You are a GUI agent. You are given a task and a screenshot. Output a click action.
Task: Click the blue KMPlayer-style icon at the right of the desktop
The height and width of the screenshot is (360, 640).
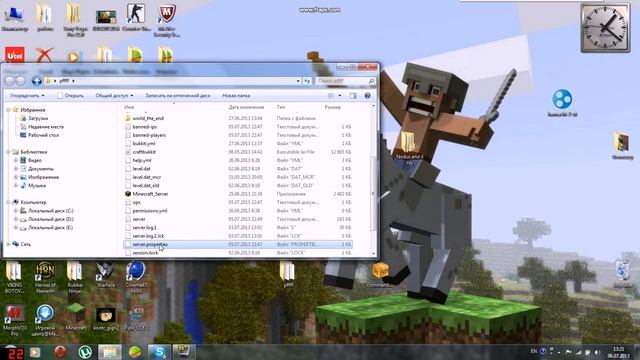tap(562, 103)
